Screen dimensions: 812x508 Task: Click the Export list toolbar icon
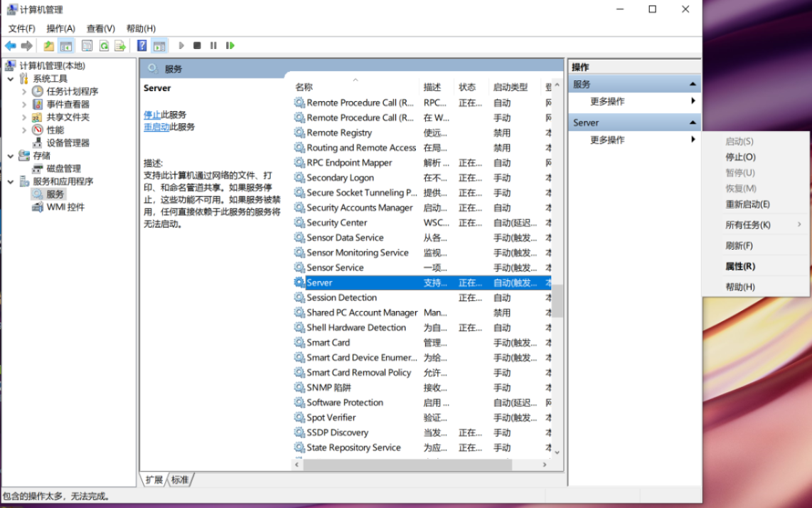coord(120,46)
